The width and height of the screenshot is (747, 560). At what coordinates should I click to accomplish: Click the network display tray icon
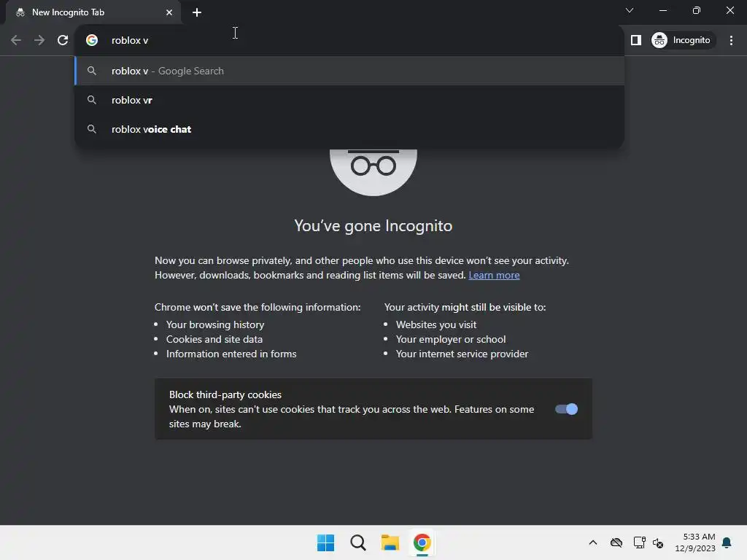(x=639, y=542)
